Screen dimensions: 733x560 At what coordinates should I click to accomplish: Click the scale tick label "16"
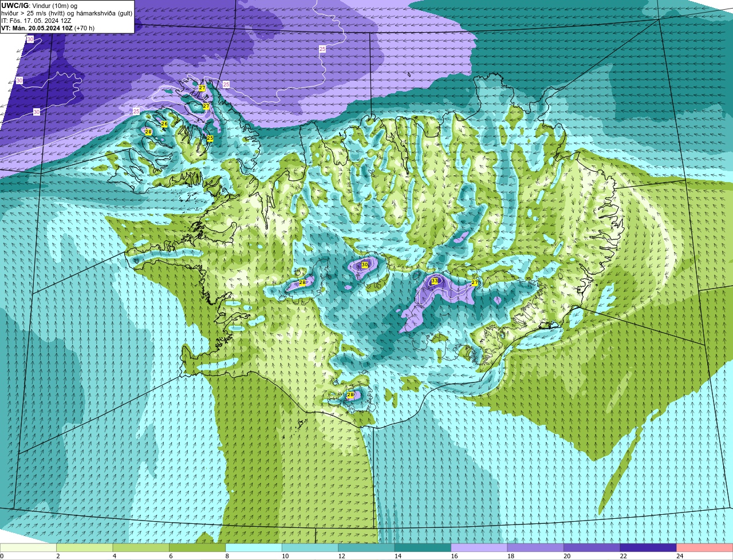[x=454, y=556]
